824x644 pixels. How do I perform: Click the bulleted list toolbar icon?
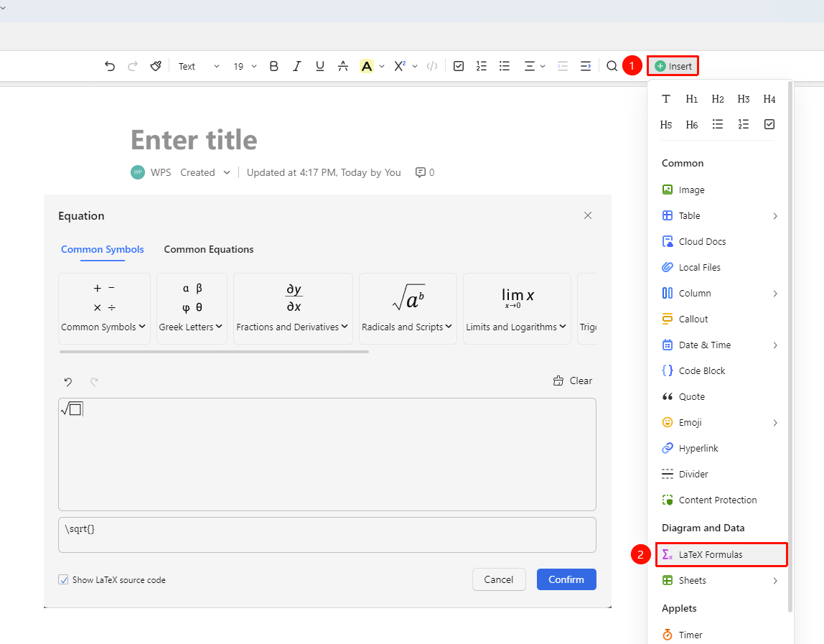coord(505,66)
